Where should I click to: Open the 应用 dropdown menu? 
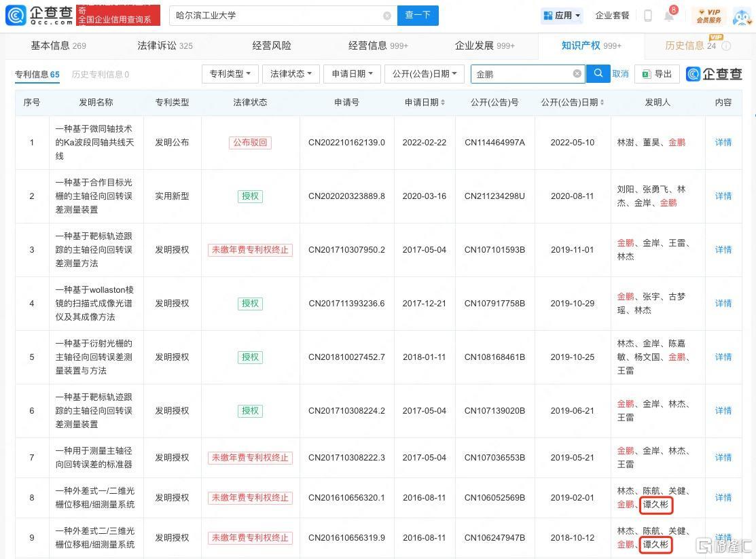point(562,16)
